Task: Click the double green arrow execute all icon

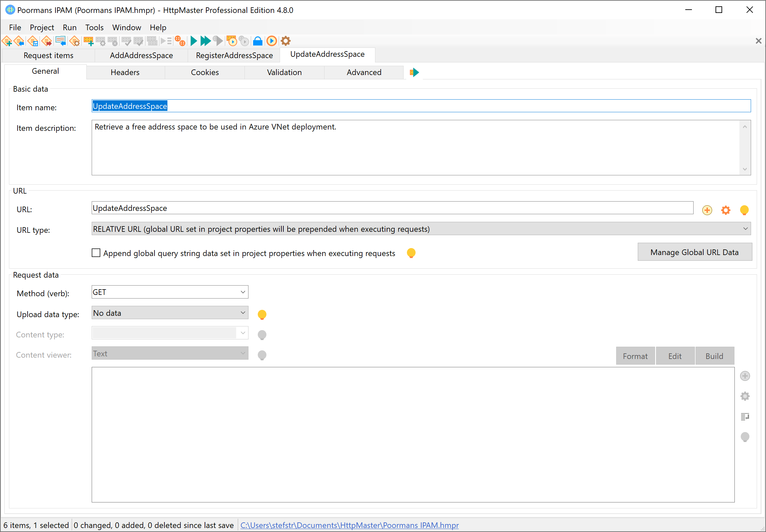Action: (x=205, y=41)
